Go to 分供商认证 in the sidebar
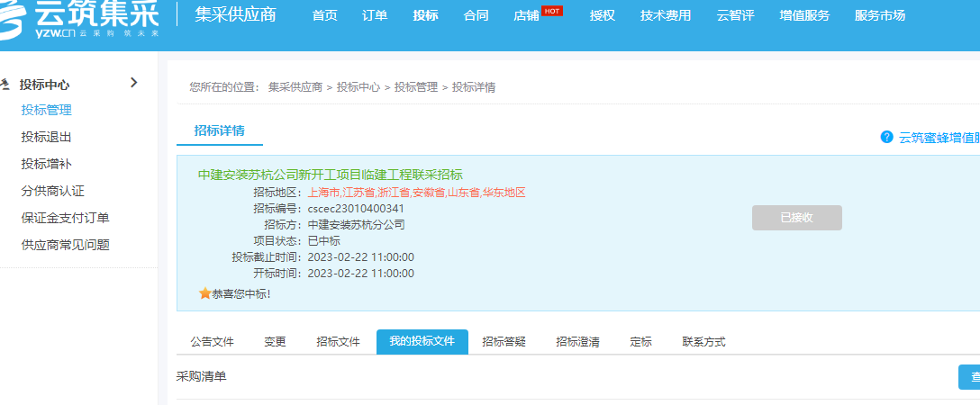The height and width of the screenshot is (405, 980). click(52, 191)
